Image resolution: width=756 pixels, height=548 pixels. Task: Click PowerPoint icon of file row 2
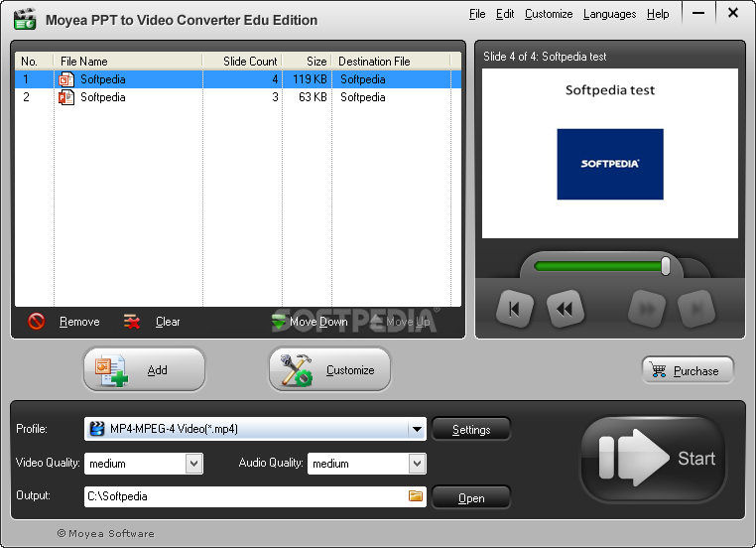pos(66,97)
